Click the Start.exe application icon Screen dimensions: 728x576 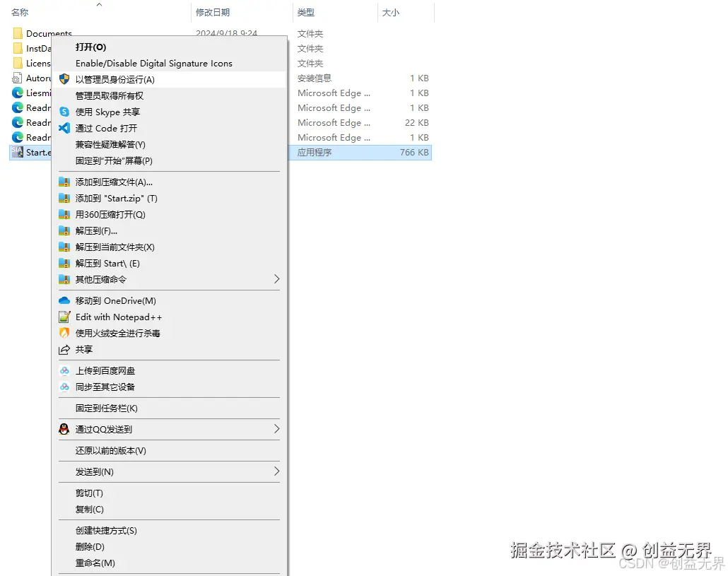(17, 152)
